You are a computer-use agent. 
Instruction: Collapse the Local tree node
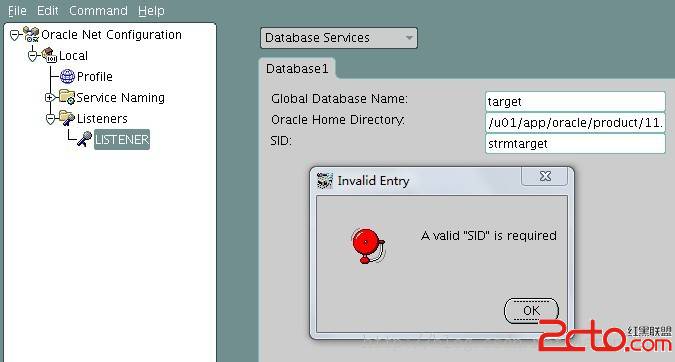tap(33, 56)
